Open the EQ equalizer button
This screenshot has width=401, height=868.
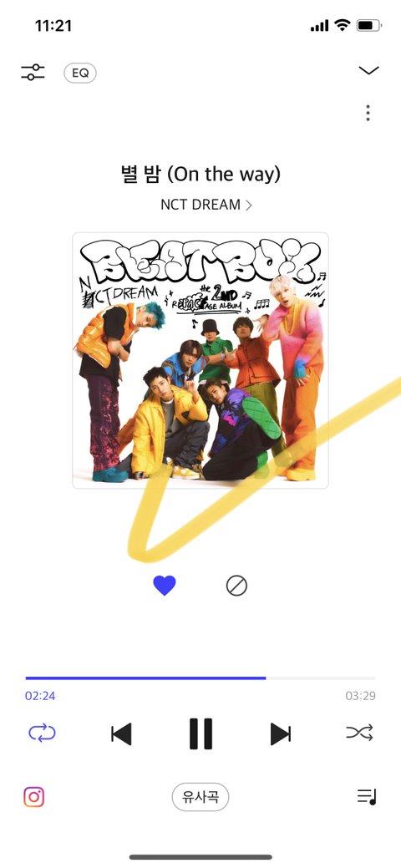[x=80, y=73]
